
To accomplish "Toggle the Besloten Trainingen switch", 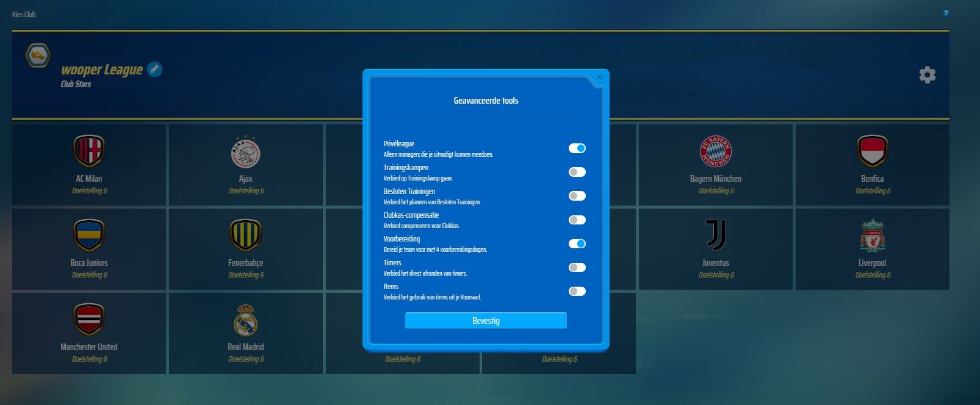I will 577,196.
